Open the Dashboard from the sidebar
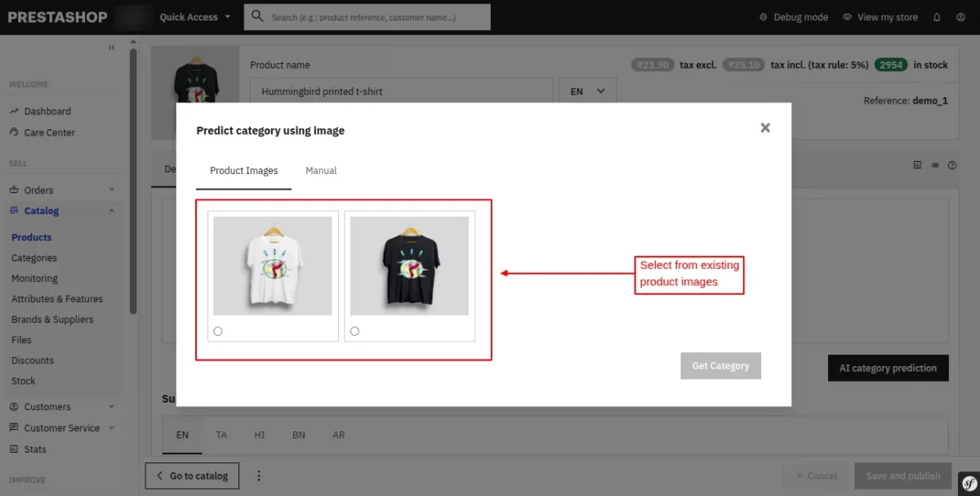The width and height of the screenshot is (980, 496). pos(47,110)
